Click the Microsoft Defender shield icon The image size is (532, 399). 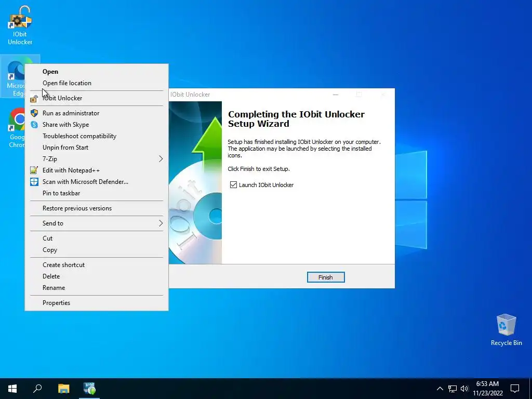(x=34, y=181)
